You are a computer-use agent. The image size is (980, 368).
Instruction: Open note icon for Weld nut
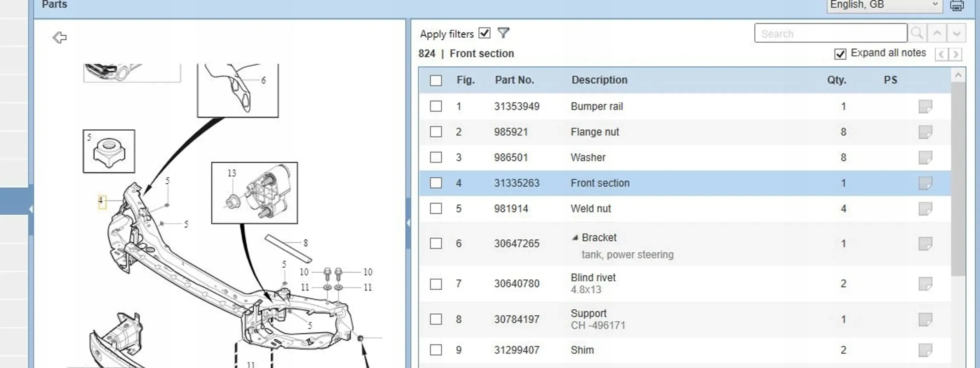[925, 208]
